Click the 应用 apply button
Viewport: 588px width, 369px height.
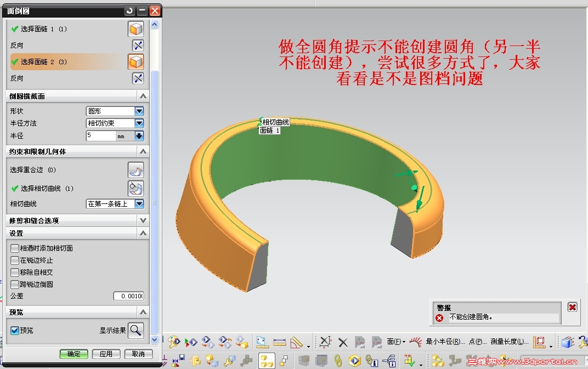click(106, 354)
